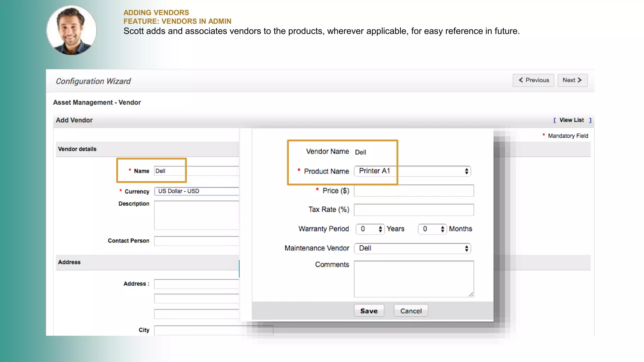Open the Warranty Period Months selector

point(432,229)
